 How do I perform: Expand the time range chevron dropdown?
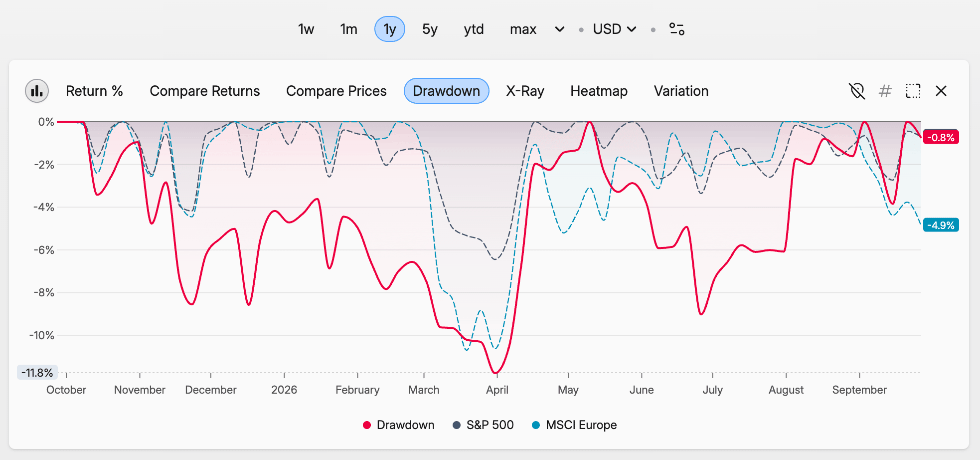click(x=560, y=29)
